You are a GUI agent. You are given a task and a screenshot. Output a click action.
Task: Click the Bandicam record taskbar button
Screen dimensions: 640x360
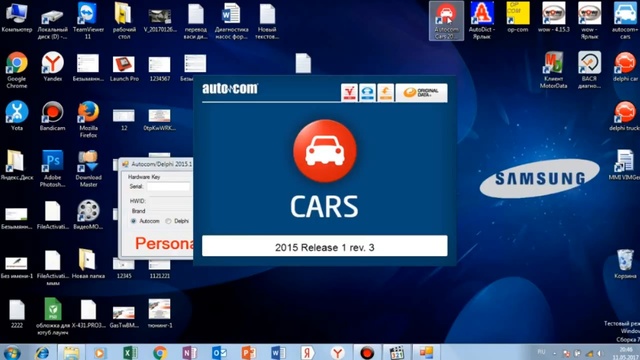(367, 352)
